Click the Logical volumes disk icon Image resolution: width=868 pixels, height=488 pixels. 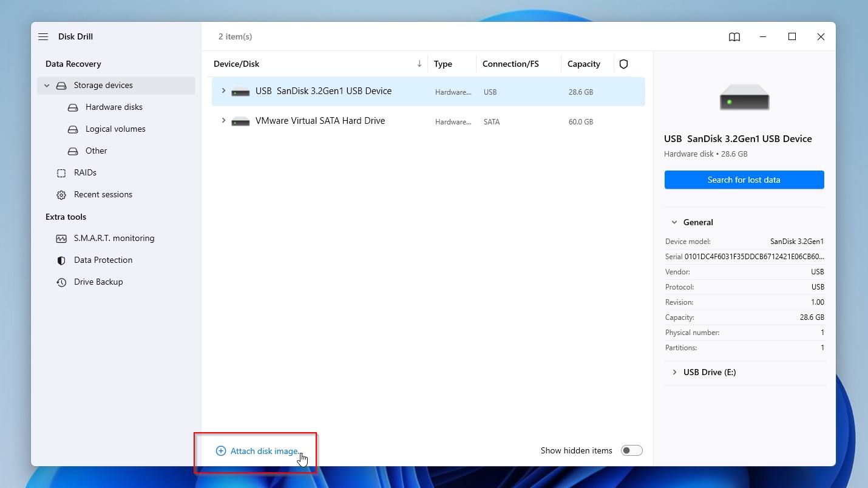click(73, 129)
